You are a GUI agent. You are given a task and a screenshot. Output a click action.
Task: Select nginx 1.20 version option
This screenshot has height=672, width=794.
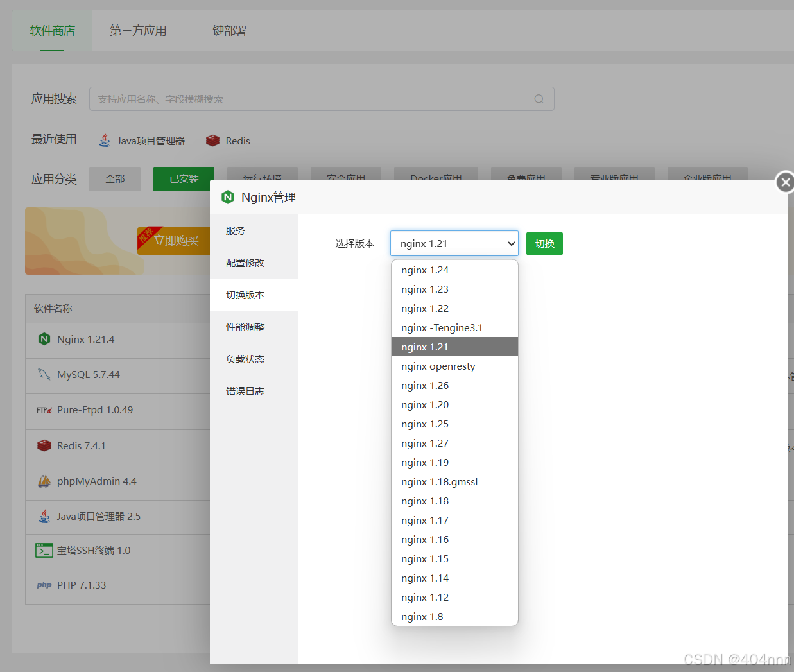[454, 404]
